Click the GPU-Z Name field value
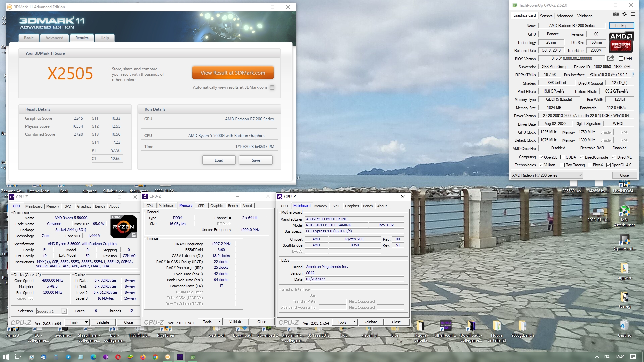 pos(572,26)
